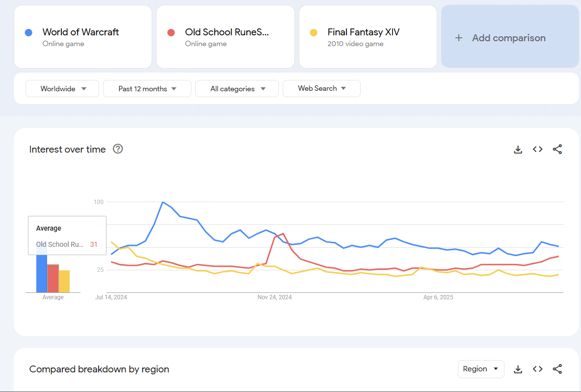
Task: Open help for Interest over time
Action: pos(118,149)
